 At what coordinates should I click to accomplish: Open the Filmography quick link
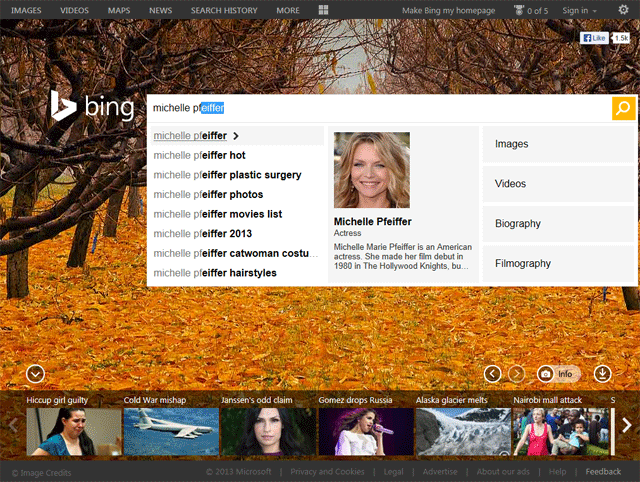[x=558, y=264]
